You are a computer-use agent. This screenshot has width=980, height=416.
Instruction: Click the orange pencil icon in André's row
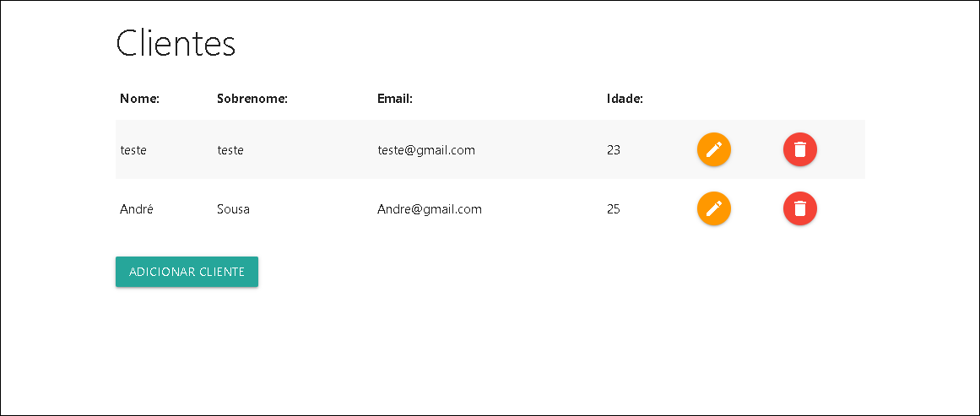714,208
